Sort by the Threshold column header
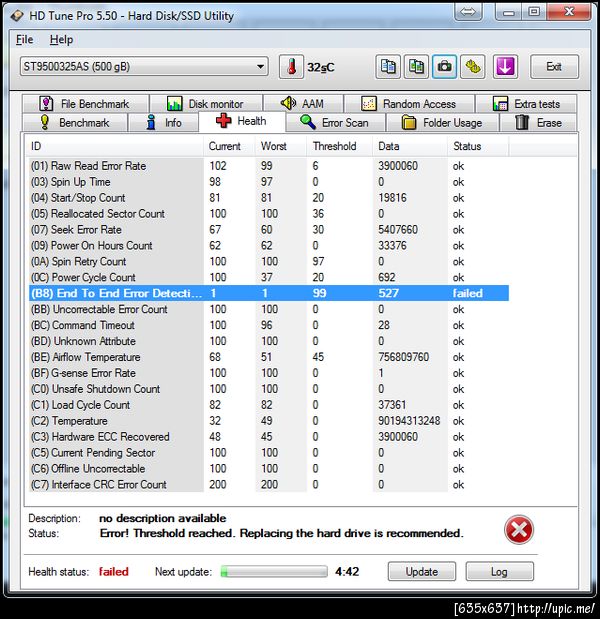This screenshot has width=600, height=619. click(x=339, y=146)
